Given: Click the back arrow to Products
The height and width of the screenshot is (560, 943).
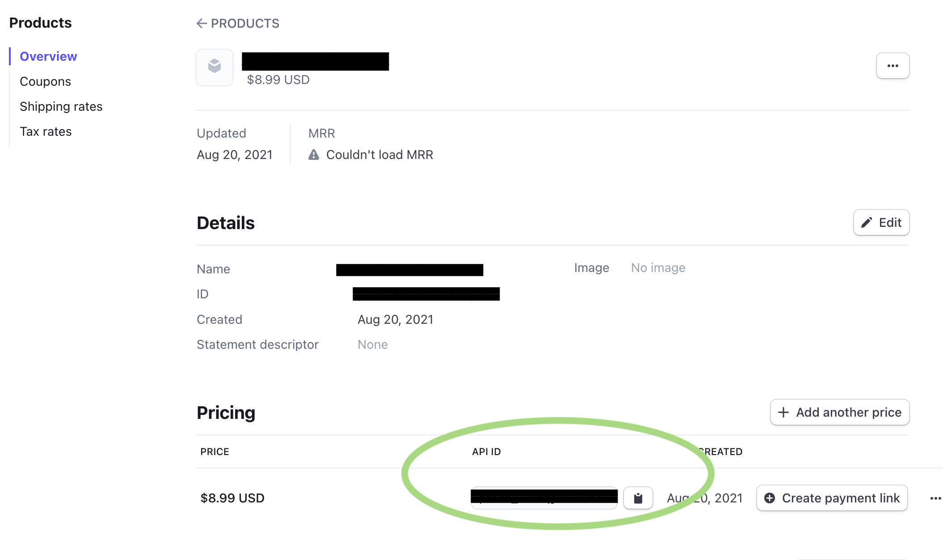Looking at the screenshot, I should pyautogui.click(x=202, y=23).
